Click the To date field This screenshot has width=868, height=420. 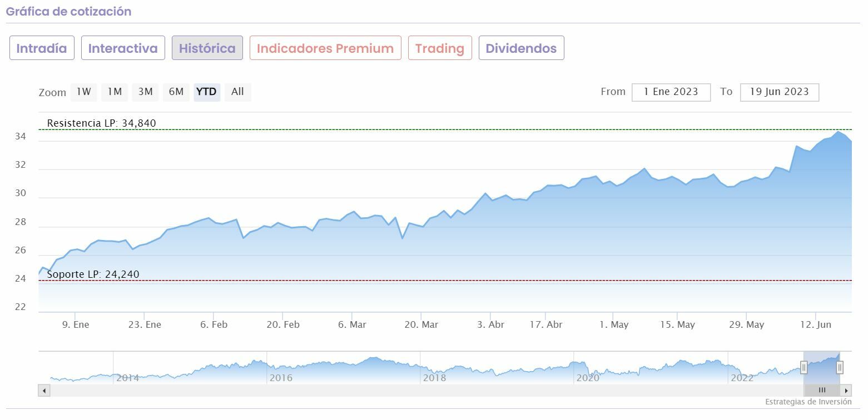point(779,92)
